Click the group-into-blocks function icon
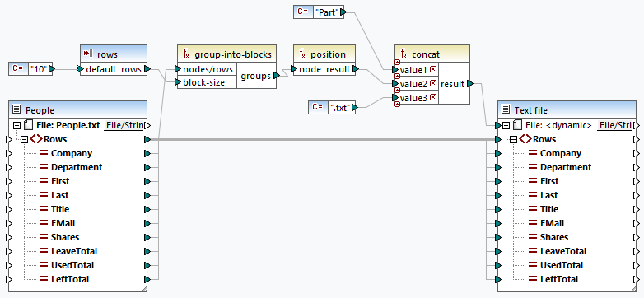 tap(186, 54)
